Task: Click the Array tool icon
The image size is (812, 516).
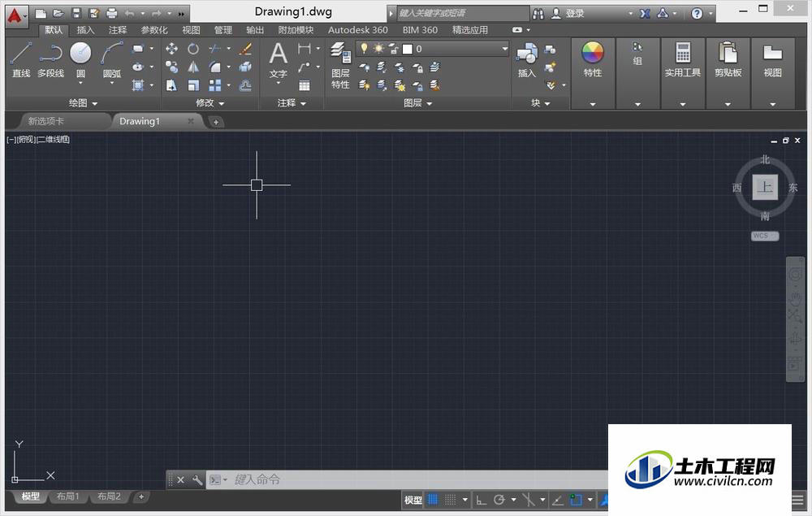Action: [215, 85]
